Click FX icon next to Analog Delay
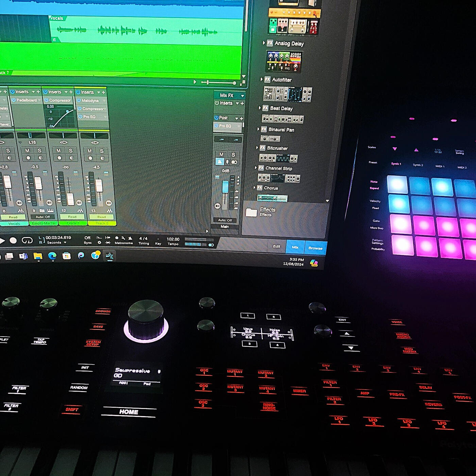The image size is (476, 476). click(270, 43)
